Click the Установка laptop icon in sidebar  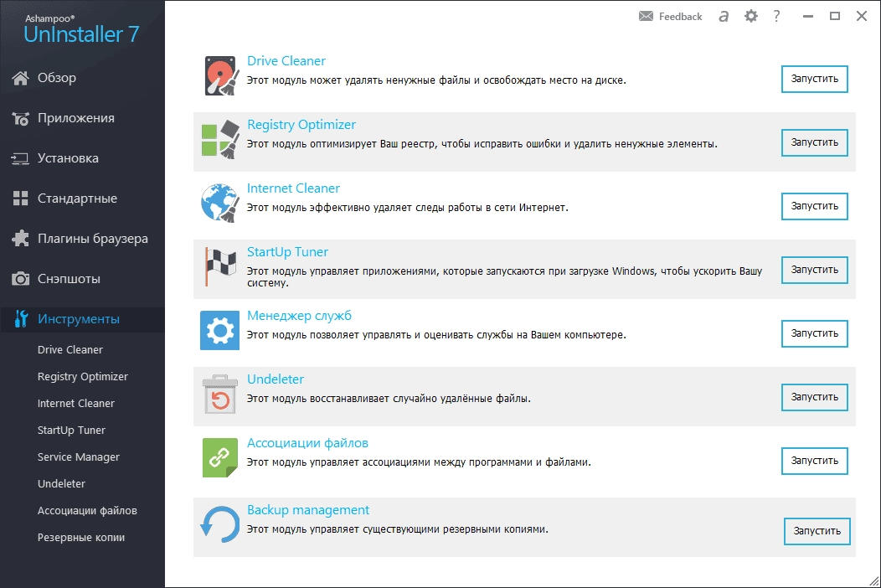pyautogui.click(x=20, y=158)
